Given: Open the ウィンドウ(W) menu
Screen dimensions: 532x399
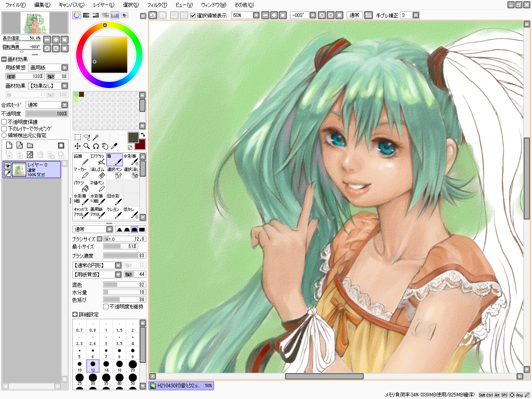Looking at the screenshot, I should point(213,5).
